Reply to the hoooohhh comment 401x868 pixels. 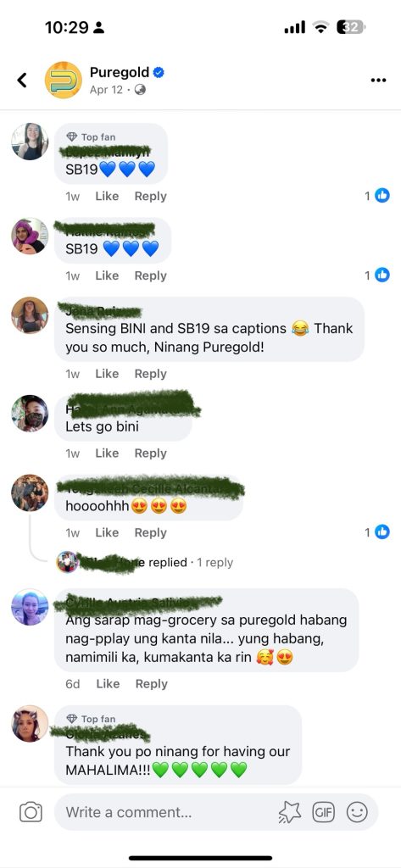pos(151,532)
